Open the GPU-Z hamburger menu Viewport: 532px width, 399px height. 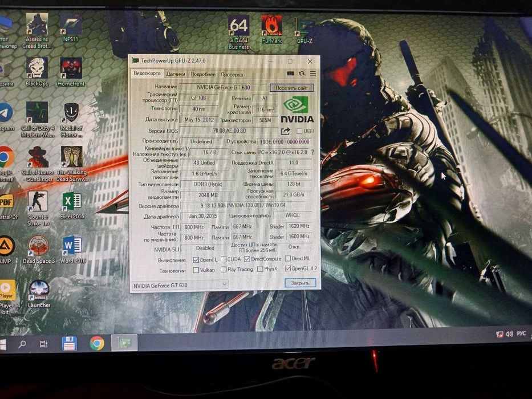pyautogui.click(x=313, y=74)
